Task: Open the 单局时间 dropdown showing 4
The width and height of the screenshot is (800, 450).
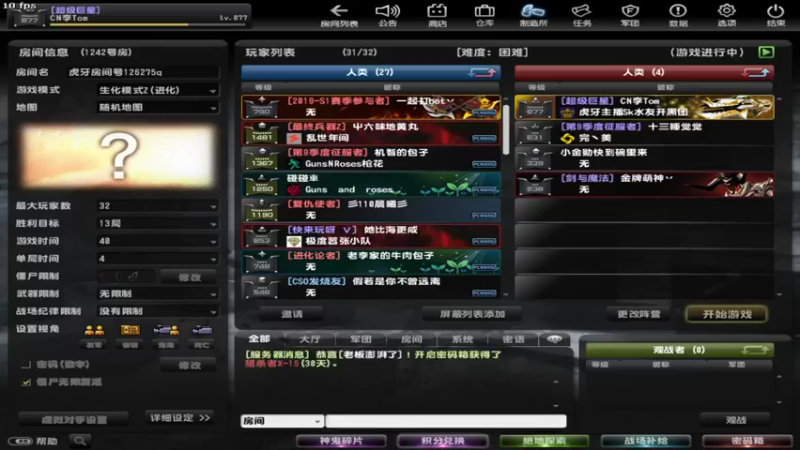Action: 158,259
